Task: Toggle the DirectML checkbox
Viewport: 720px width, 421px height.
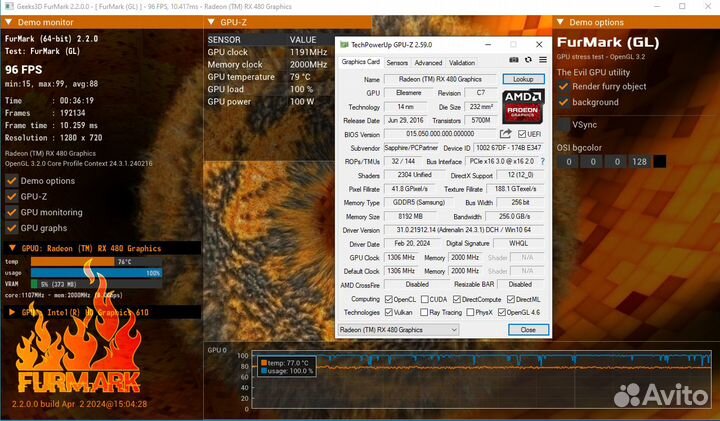Action: 511,299
